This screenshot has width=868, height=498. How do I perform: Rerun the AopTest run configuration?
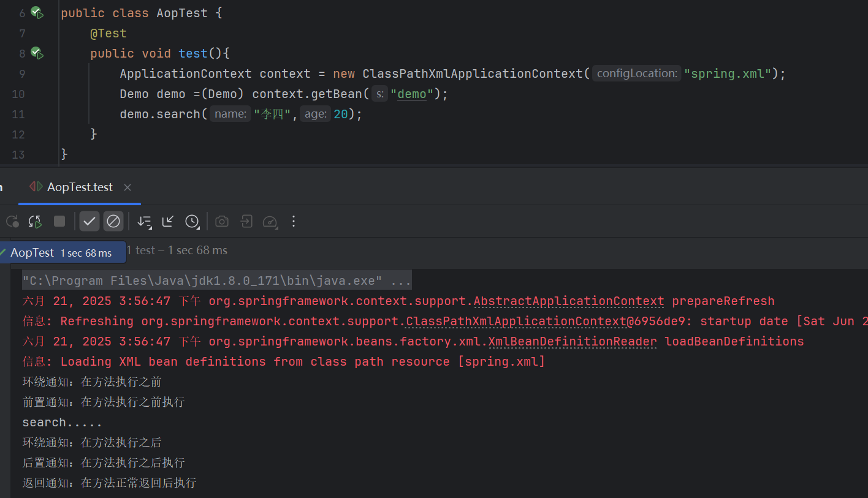12,221
